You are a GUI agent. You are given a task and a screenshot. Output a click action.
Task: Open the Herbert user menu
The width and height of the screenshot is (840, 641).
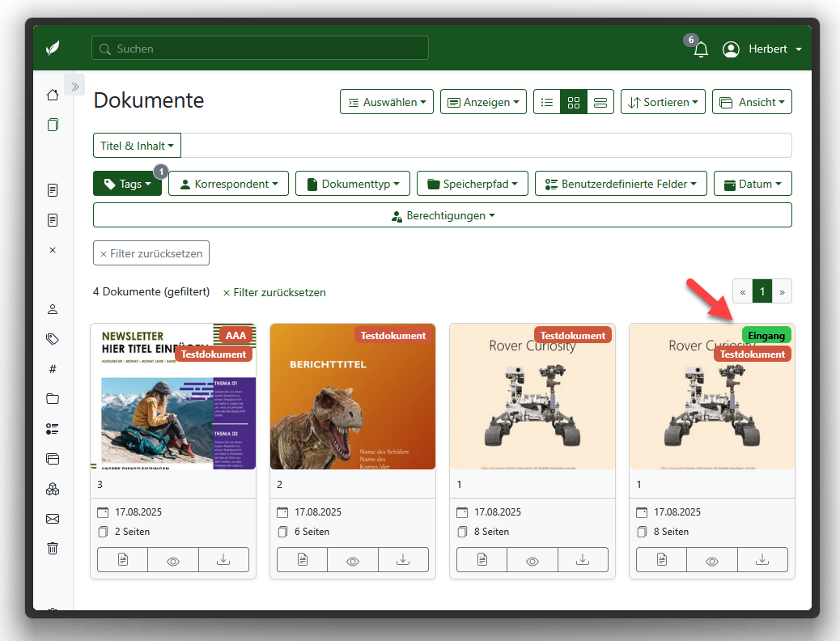click(762, 49)
